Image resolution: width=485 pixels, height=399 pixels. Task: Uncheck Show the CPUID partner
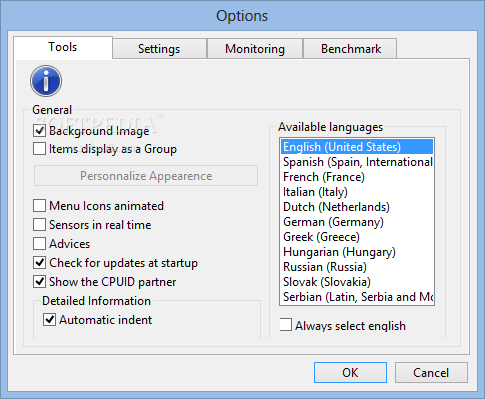[x=39, y=282]
